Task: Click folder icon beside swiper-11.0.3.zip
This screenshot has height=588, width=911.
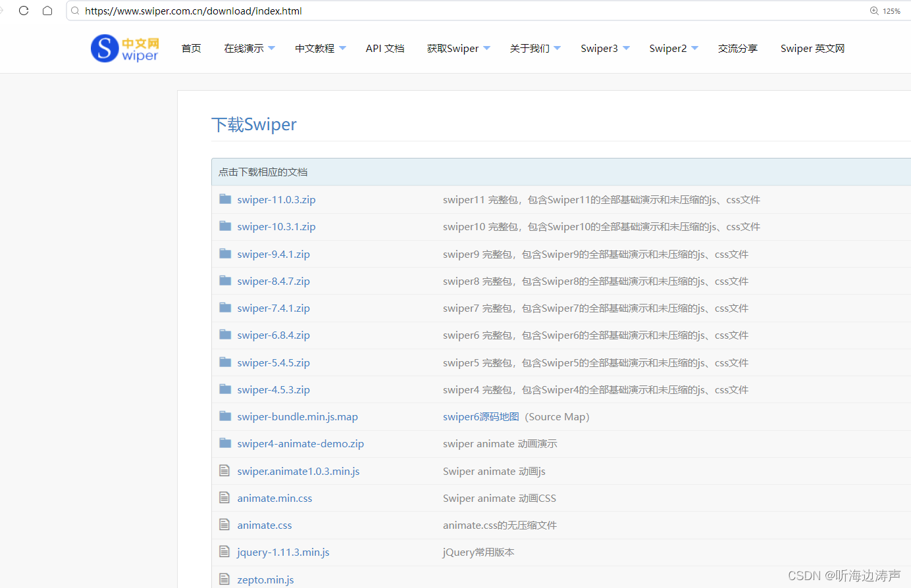Action: coord(225,199)
